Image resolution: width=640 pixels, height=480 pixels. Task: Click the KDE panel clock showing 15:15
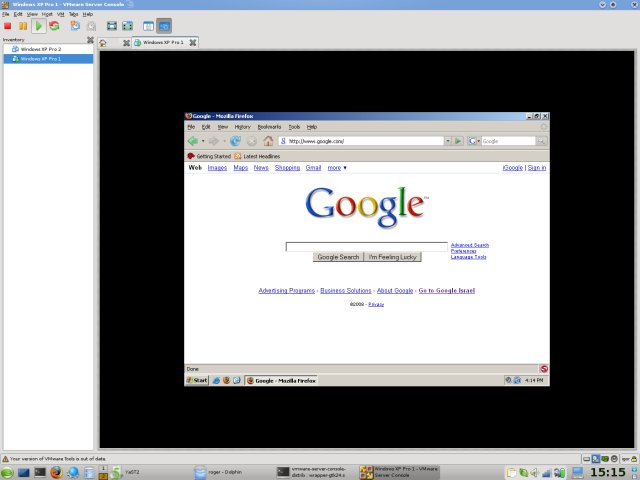(x=608, y=473)
